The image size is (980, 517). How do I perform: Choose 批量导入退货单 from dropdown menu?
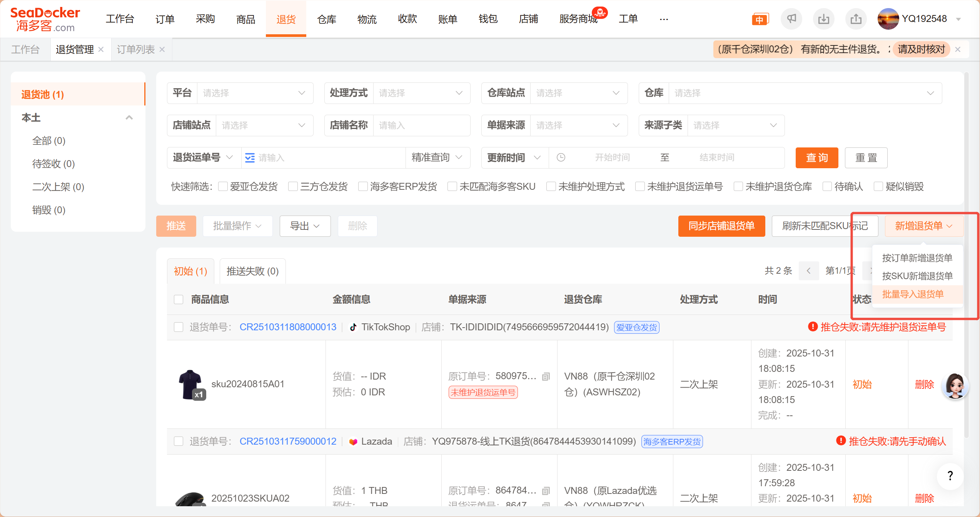[913, 294]
